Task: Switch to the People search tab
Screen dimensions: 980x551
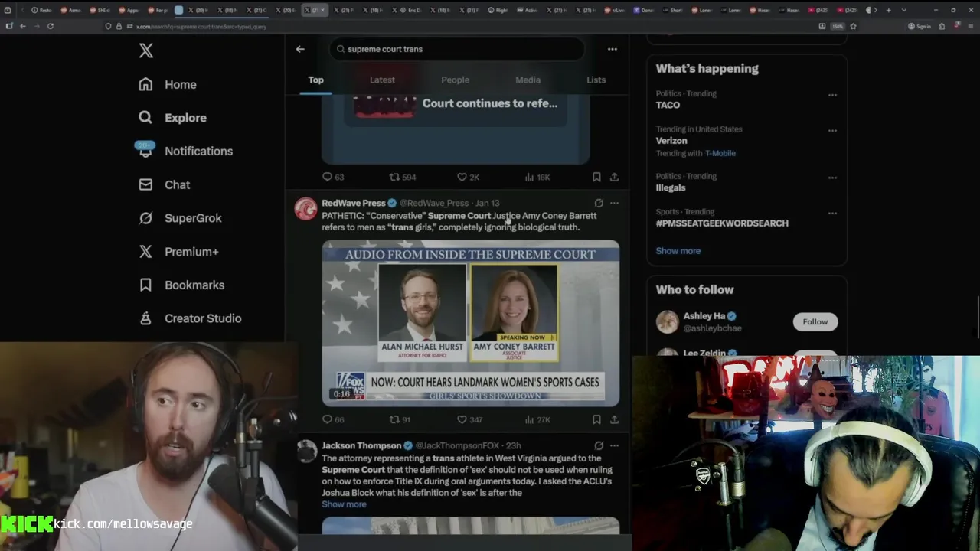Action: (x=455, y=80)
